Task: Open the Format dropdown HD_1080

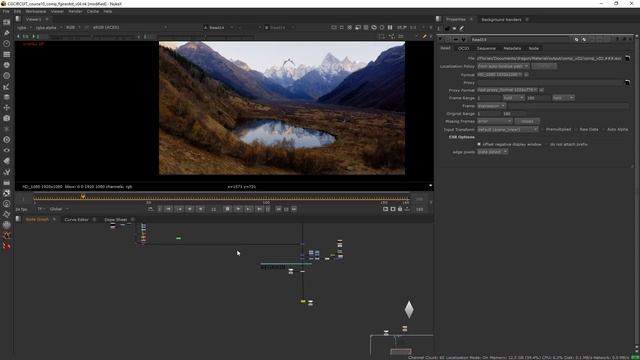Action: pyautogui.click(x=500, y=75)
